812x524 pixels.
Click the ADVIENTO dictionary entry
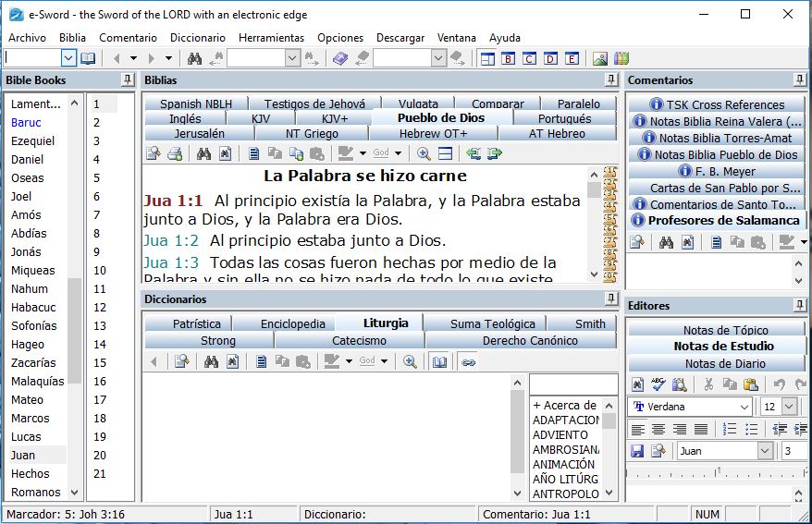click(560, 435)
